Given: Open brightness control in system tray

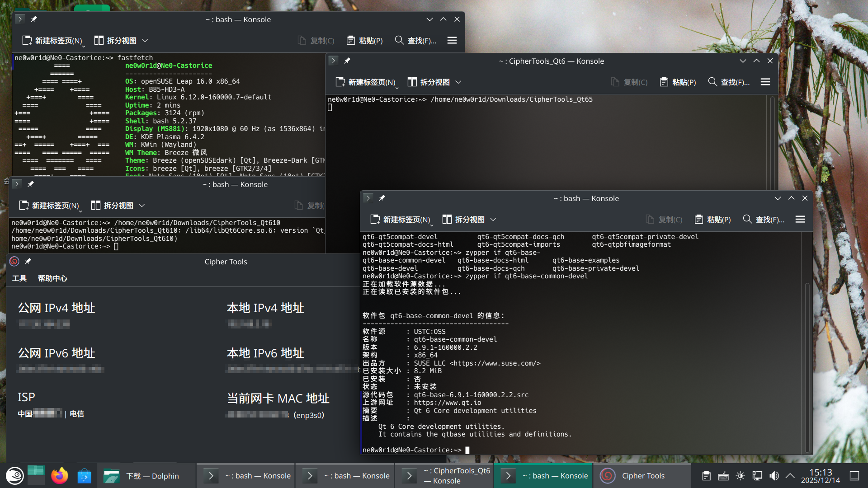Looking at the screenshot, I should [740, 476].
